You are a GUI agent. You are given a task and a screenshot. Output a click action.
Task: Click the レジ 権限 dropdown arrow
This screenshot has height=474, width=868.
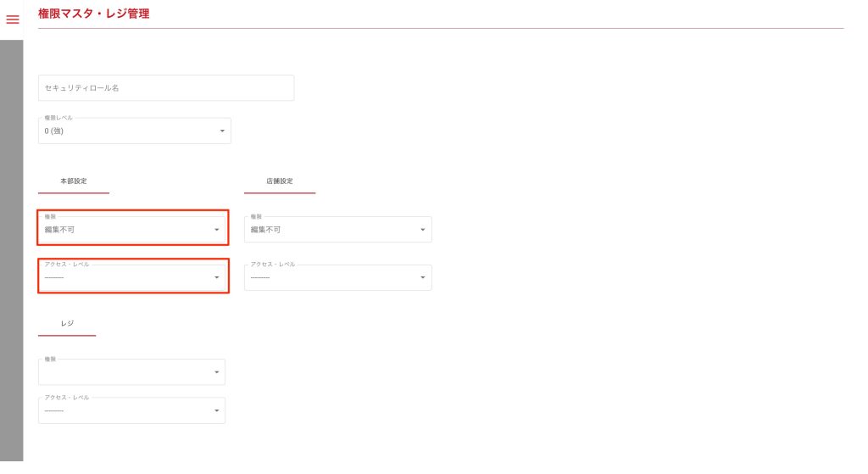click(x=217, y=372)
